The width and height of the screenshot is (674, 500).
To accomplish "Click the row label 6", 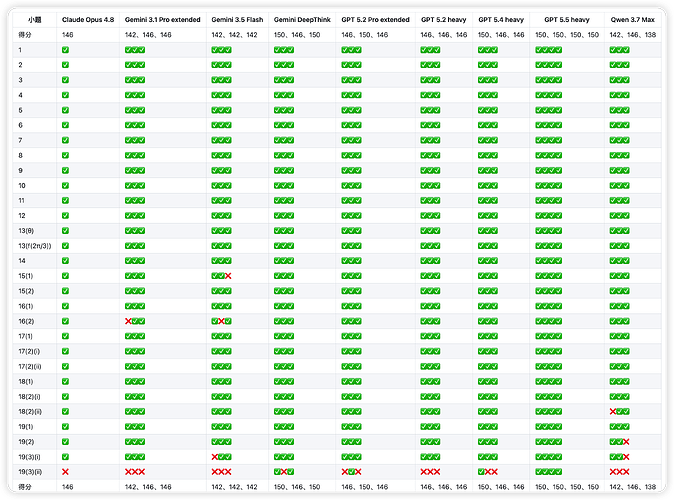I will click(20, 125).
